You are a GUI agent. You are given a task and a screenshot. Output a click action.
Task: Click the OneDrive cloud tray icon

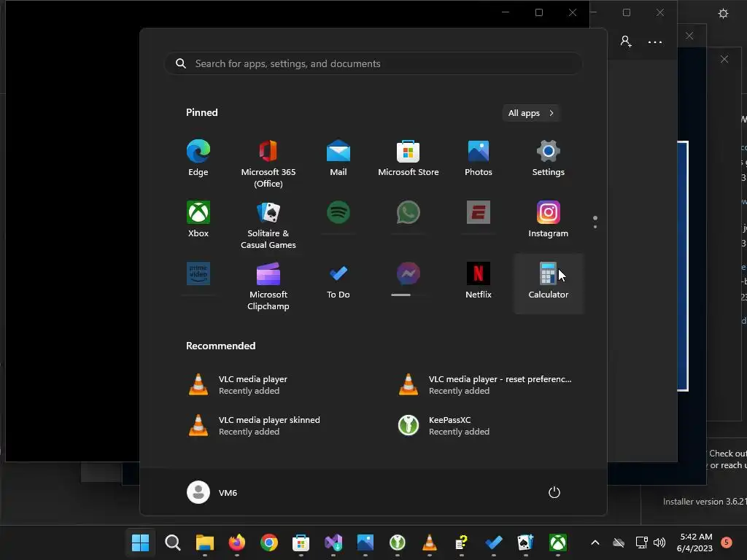click(x=619, y=542)
